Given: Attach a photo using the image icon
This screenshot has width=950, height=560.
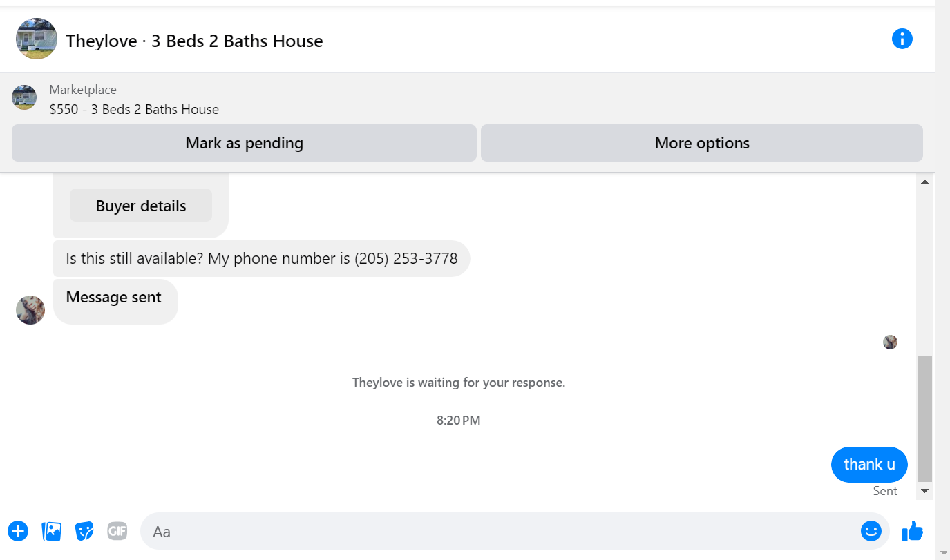Looking at the screenshot, I should coord(52,531).
